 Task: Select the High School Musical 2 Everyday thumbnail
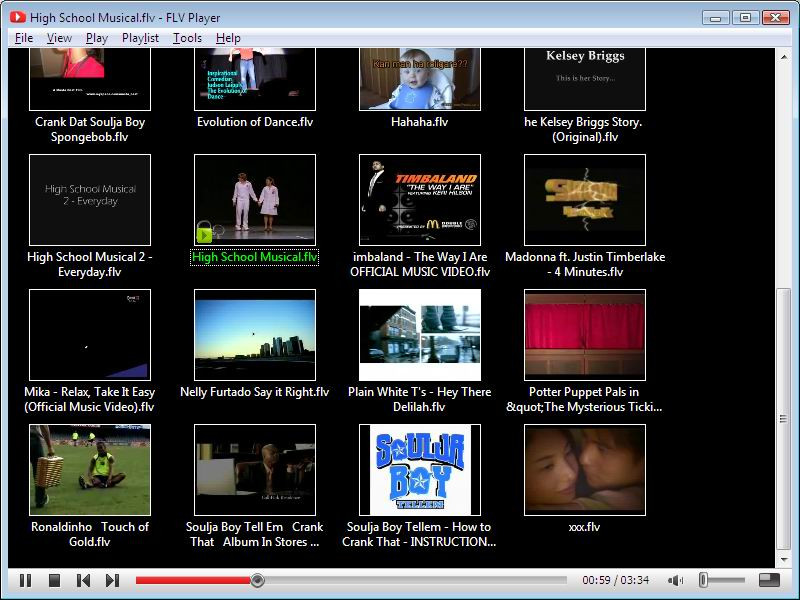(90, 200)
